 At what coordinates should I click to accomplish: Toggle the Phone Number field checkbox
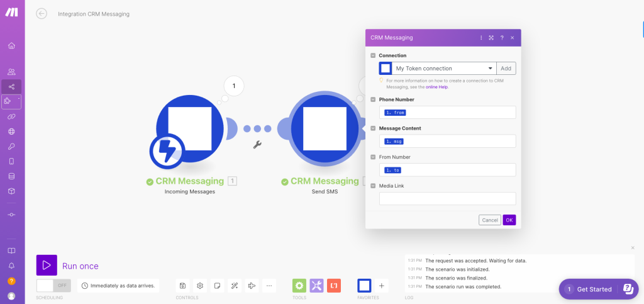[373, 99]
